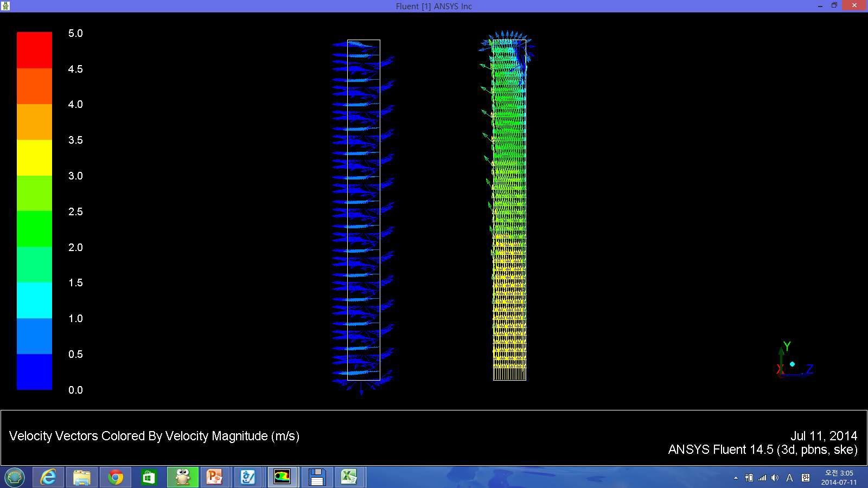Open the Windows Store taskbar icon

pyautogui.click(x=149, y=477)
